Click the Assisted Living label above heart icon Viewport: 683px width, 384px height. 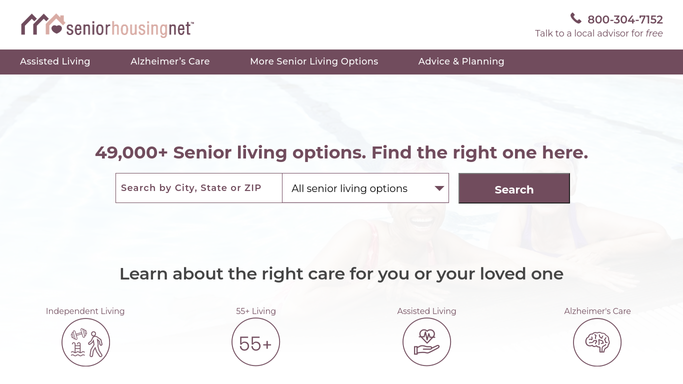426,311
